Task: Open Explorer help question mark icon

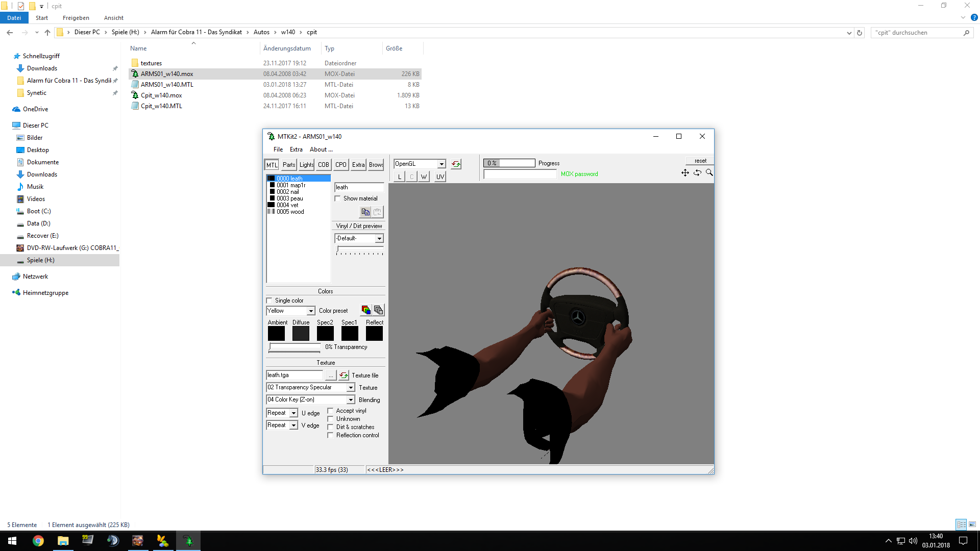Action: (x=974, y=18)
